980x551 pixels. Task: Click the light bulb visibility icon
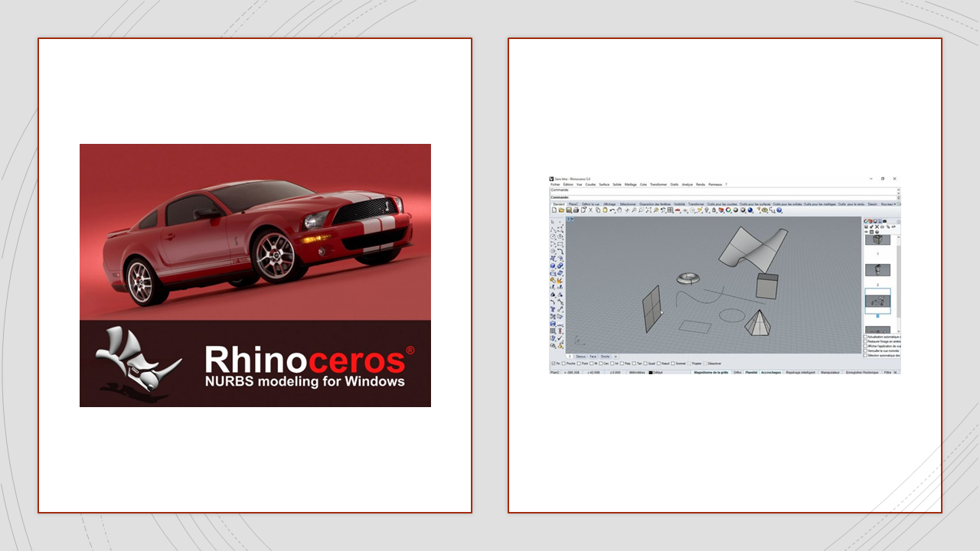707,210
